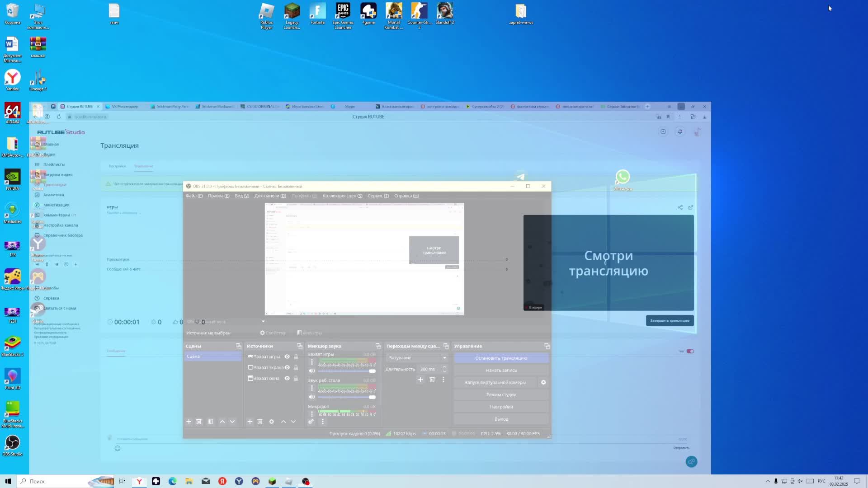The height and width of the screenshot is (488, 868).
Task: Open OBS Studio from the taskbar
Action: tap(306, 481)
